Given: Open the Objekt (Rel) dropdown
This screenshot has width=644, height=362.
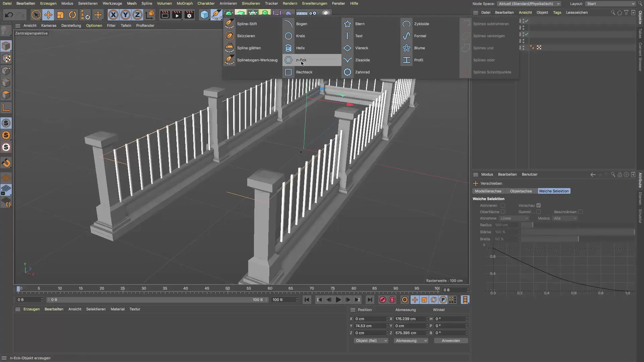Looking at the screenshot, I should point(371,341).
